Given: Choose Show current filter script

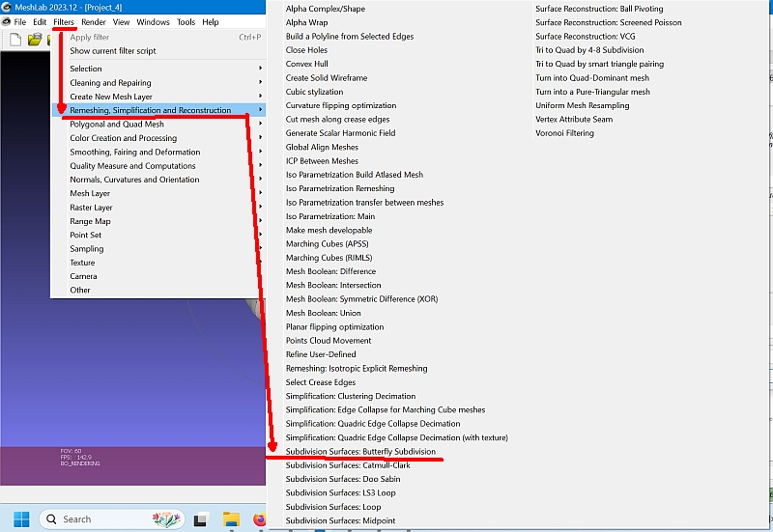Looking at the screenshot, I should coord(157,51).
